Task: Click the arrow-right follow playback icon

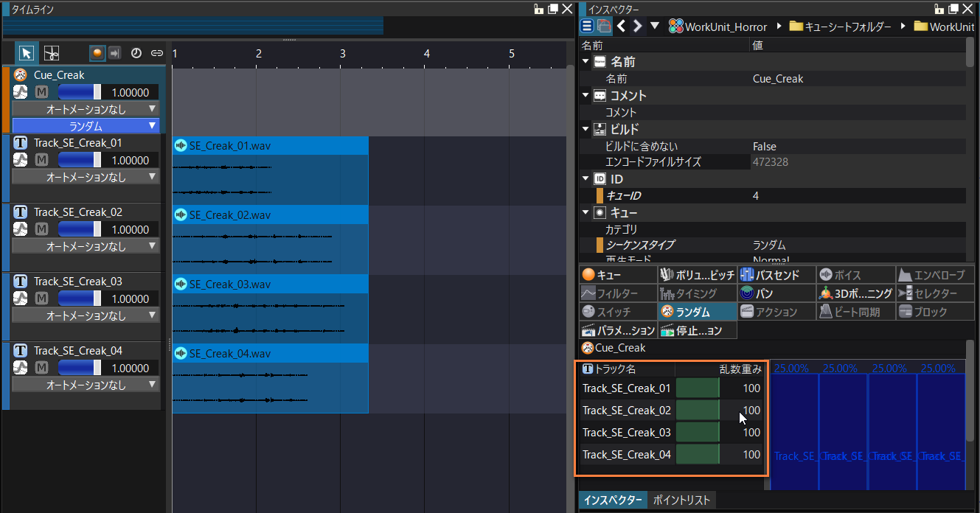Action: click(x=114, y=53)
